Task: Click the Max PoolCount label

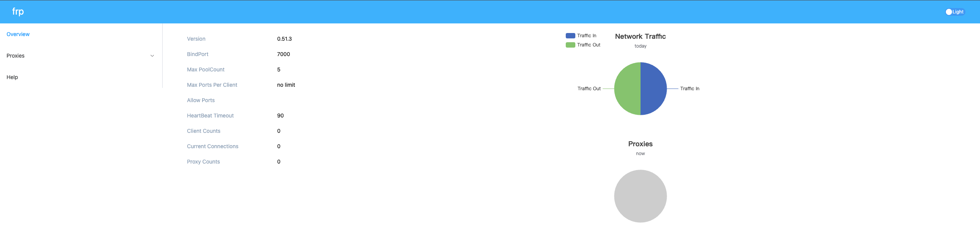Action: [x=206, y=69]
